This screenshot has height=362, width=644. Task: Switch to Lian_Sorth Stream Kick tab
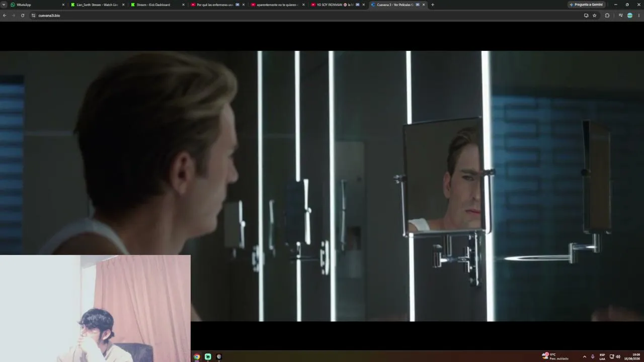coord(98,5)
